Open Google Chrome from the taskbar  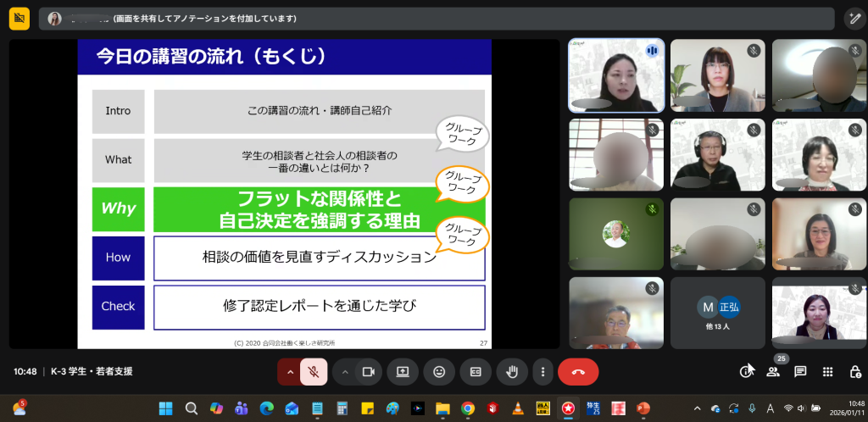(x=467, y=408)
